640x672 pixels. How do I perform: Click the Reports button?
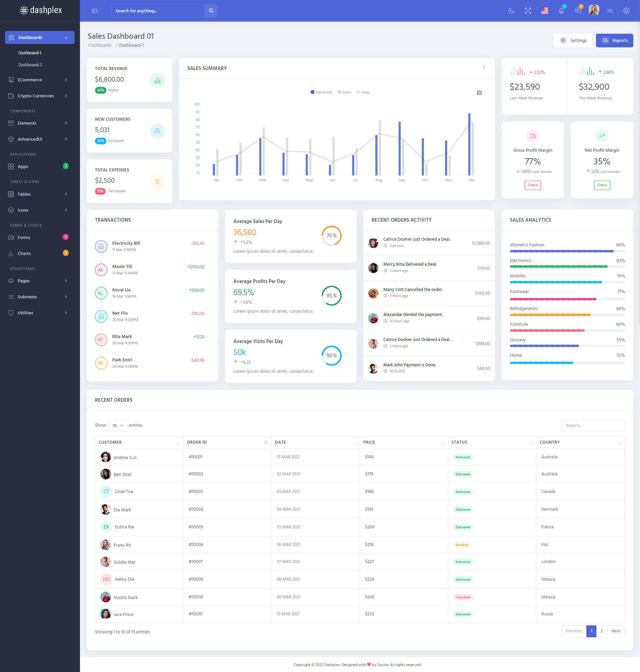pos(614,40)
